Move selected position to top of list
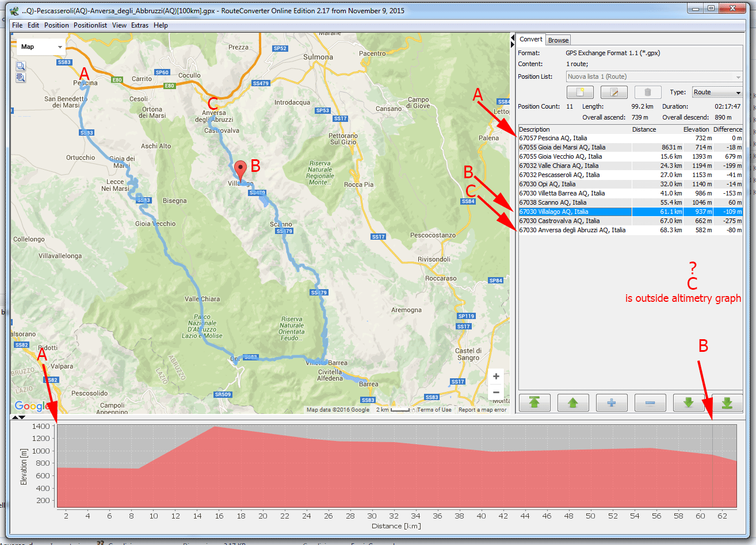The width and height of the screenshot is (756, 545). pos(534,402)
